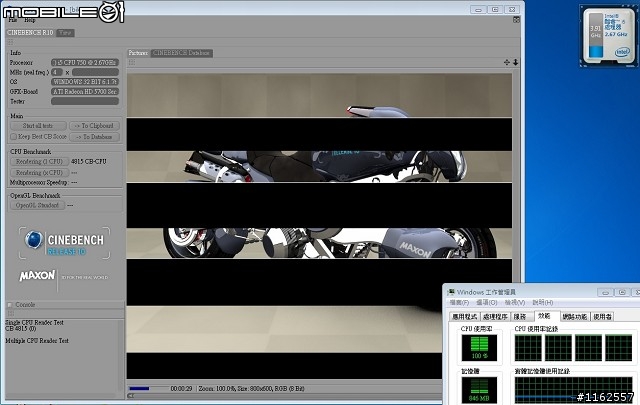Toggle the Console checkbox
Screen dimensions: 640x405
(x=10, y=305)
